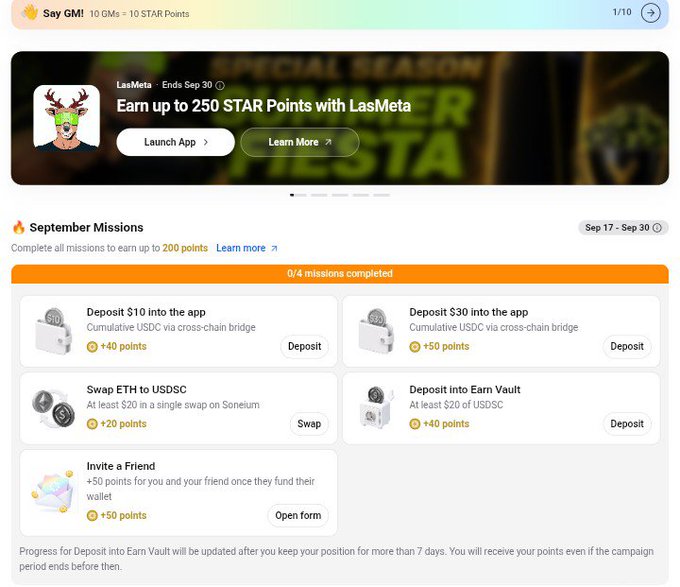
Task: Click the coin icon beside +50 points on $30 deposit
Action: tap(415, 347)
